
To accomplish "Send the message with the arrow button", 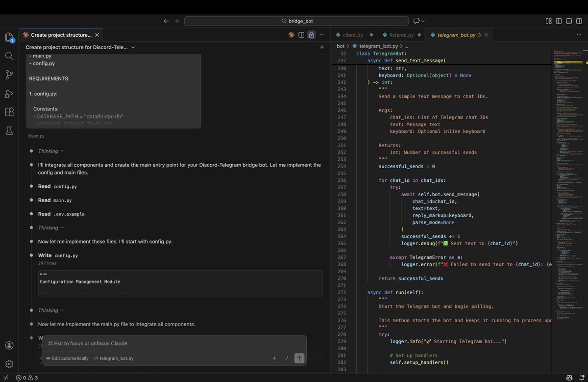I will click(x=299, y=358).
